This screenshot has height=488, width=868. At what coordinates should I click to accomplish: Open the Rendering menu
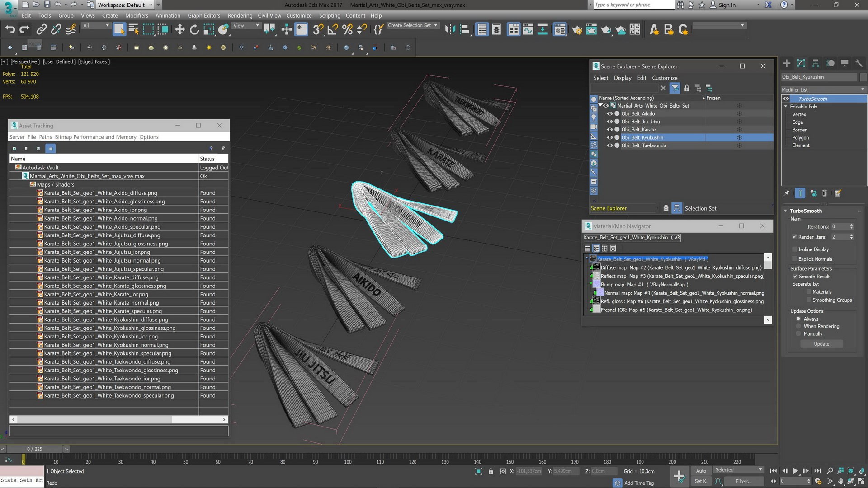click(240, 15)
